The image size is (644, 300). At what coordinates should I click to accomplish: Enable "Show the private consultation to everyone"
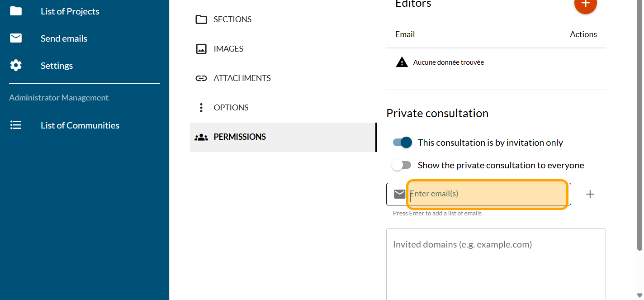tap(402, 165)
